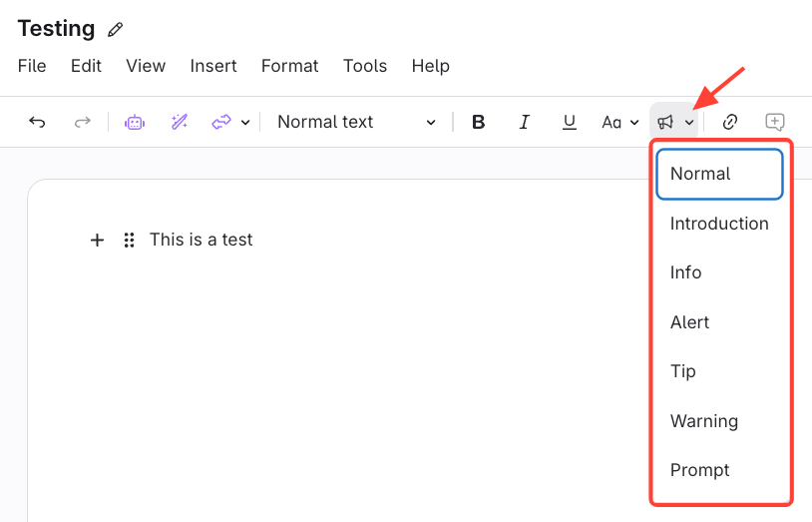Click the six-dot drag handle icon
The width and height of the screenshot is (812, 522).
(x=129, y=240)
